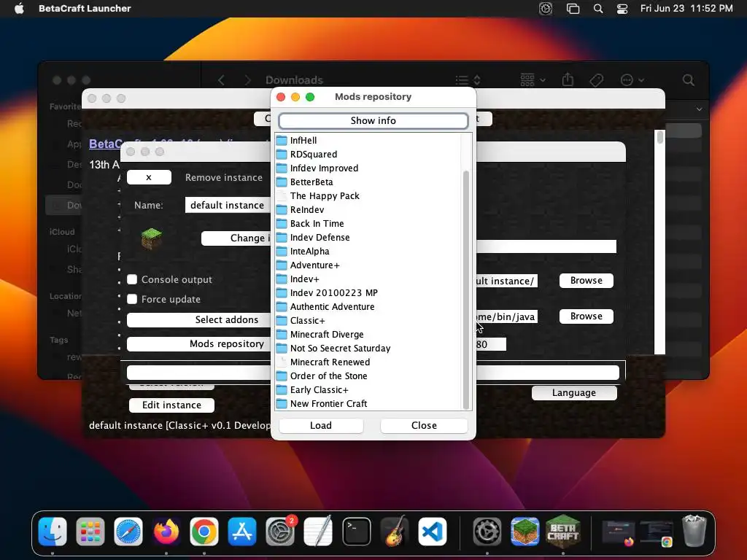Screen dimensions: 747x560
Task: Select the New Frontier Craft entry
Action: coord(329,403)
